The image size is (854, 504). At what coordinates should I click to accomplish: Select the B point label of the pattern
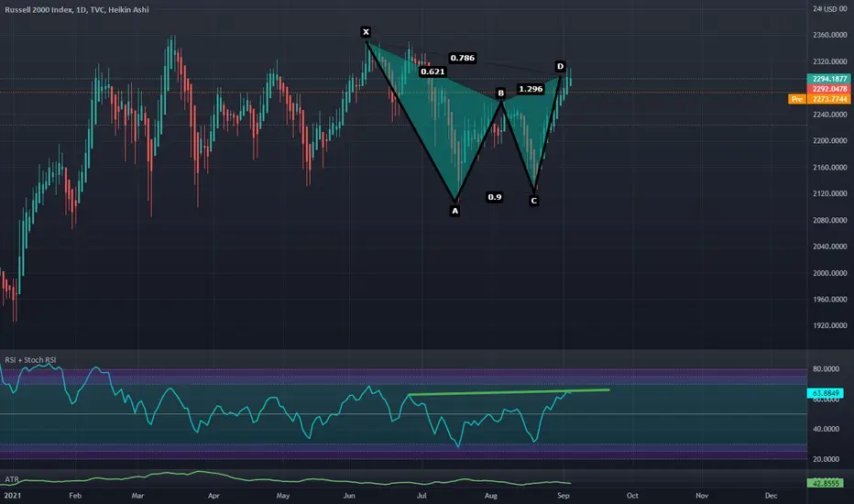tap(501, 93)
